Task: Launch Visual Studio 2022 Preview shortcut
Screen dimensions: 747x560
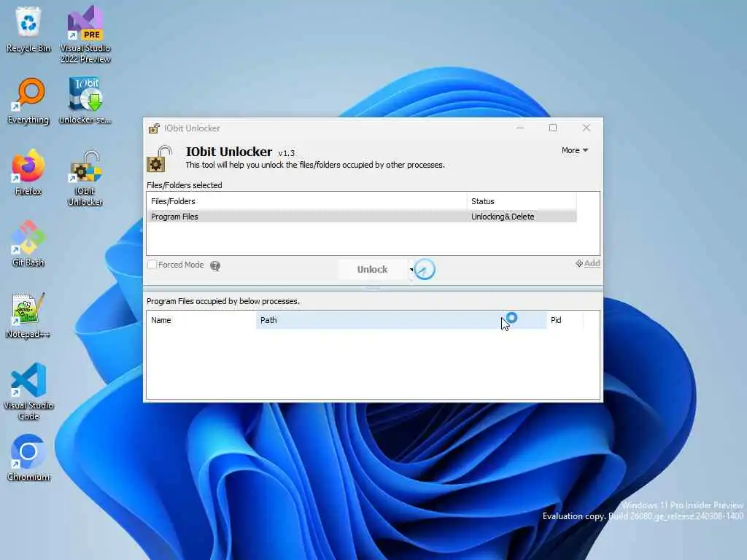Action: tap(85, 34)
